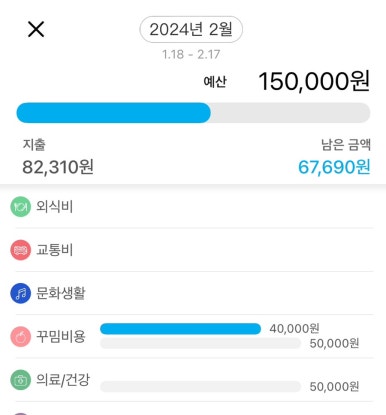
Task: Select the 문화생활 category label
Action: [x=61, y=293]
